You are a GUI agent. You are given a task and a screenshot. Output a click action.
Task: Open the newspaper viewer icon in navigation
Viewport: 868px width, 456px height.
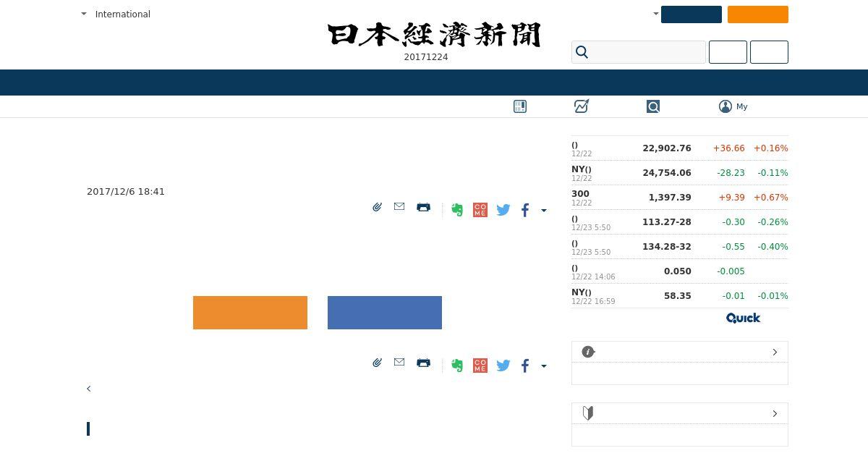(520, 106)
